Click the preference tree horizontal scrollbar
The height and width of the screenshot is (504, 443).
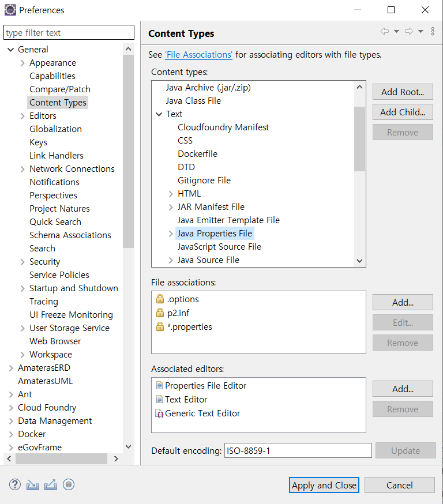pyautogui.click(x=61, y=458)
